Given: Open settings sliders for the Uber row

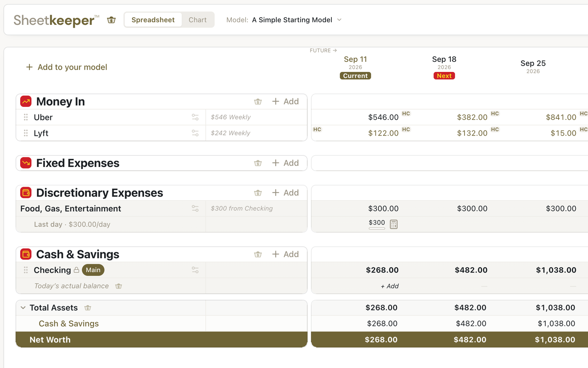Looking at the screenshot, I should 195,117.
